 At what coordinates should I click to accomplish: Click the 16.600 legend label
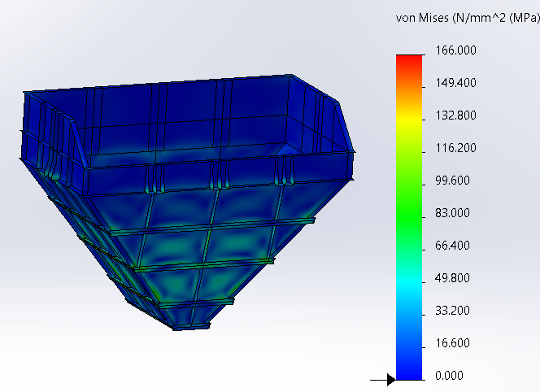pos(452,343)
